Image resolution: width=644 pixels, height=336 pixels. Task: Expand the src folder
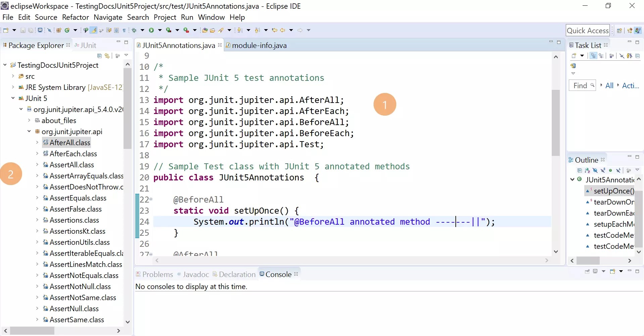[x=13, y=76]
